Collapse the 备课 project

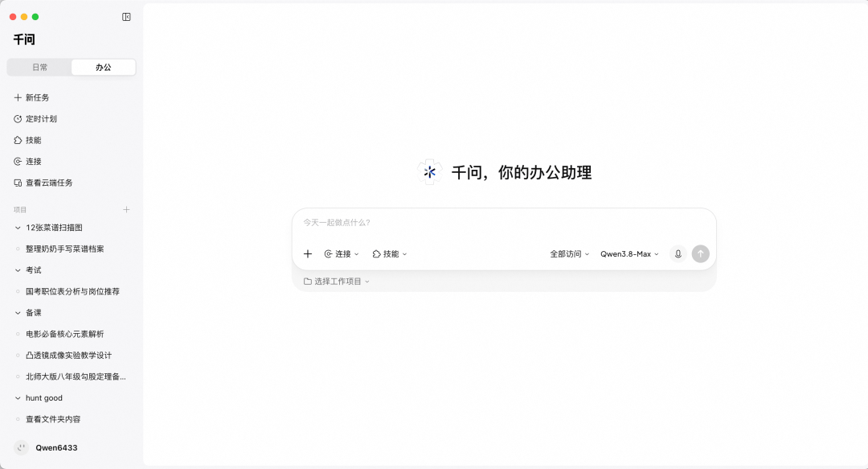coord(18,313)
